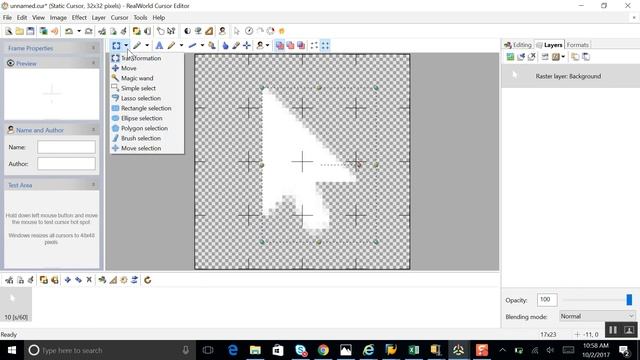The width and height of the screenshot is (640, 360).
Task: Select the color dropper tool
Action: tap(236, 45)
